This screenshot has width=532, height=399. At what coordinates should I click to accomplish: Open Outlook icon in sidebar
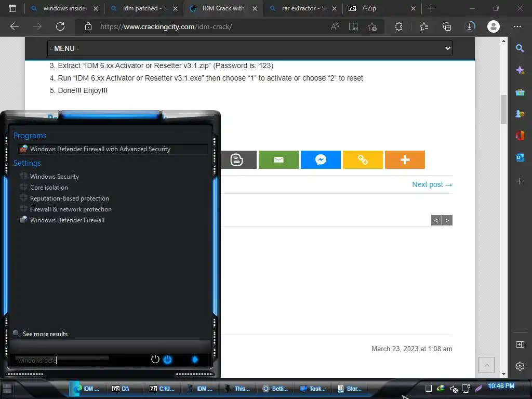520,157
